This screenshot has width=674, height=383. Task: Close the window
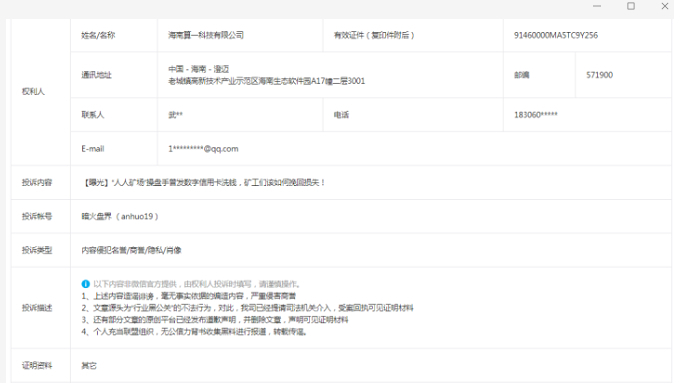[x=665, y=6]
